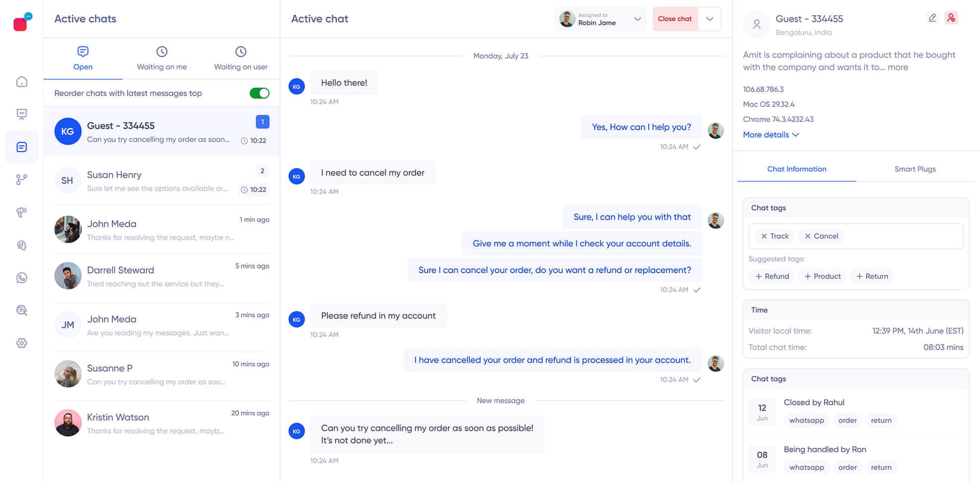
Task: Open the WhatsApp icon in sidebar
Action: pos(21,278)
